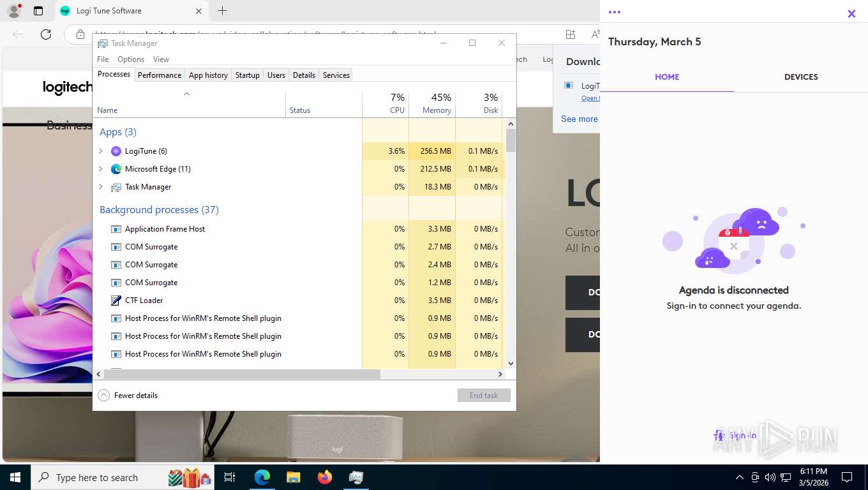868x490 pixels.
Task: Click the Background processes (37) heading
Action: click(x=159, y=210)
